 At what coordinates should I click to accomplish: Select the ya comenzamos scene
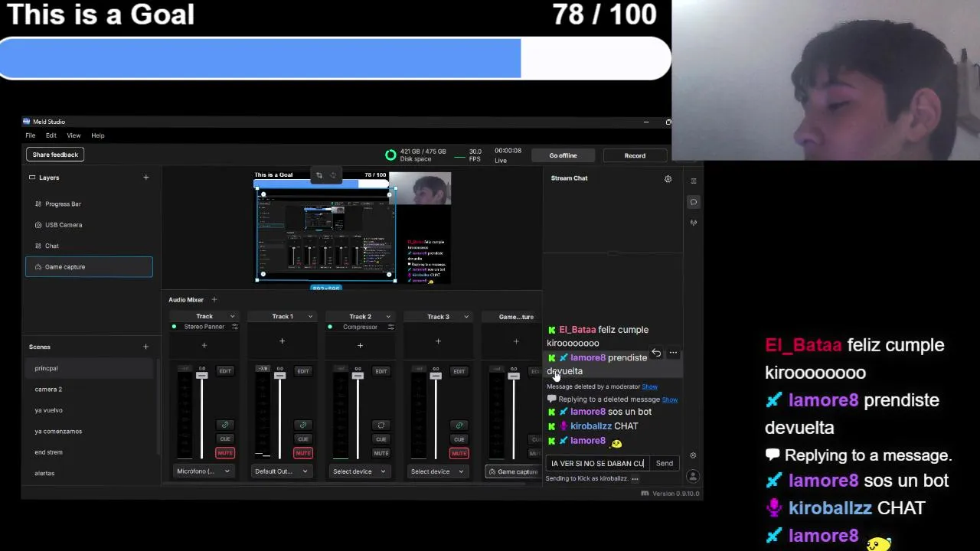[x=89, y=432]
